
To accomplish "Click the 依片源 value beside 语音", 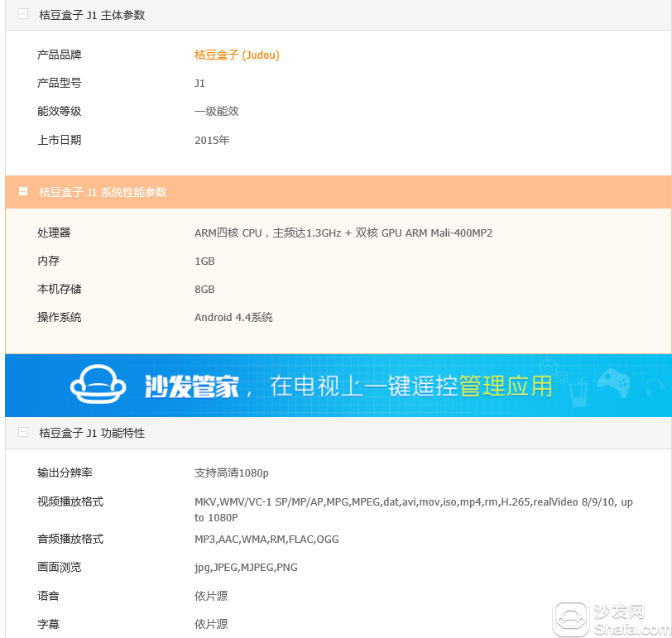I will [x=211, y=596].
